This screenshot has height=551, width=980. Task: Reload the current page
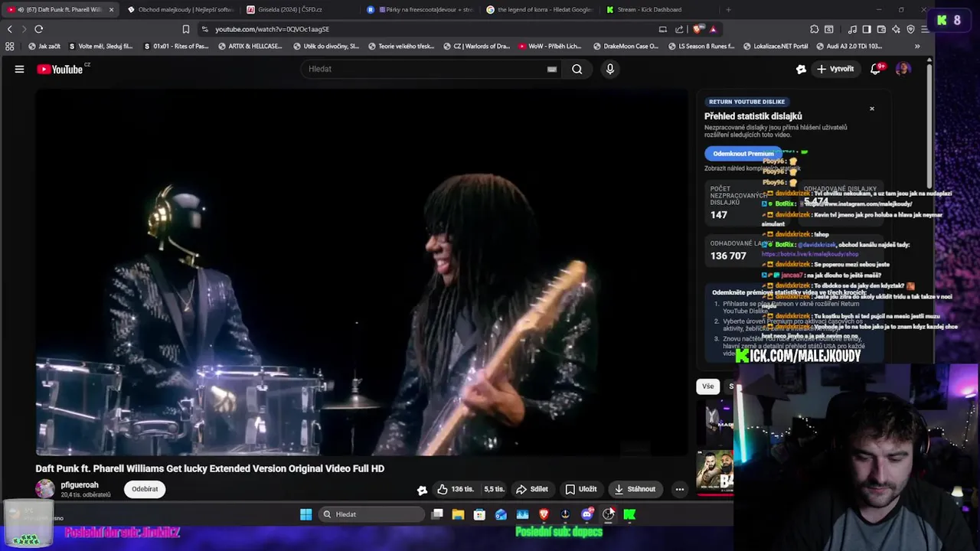tap(38, 29)
